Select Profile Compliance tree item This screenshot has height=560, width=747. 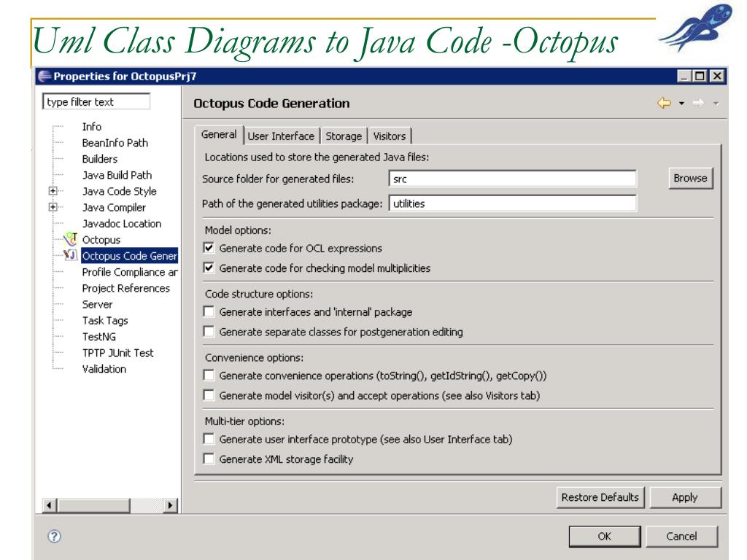(130, 273)
